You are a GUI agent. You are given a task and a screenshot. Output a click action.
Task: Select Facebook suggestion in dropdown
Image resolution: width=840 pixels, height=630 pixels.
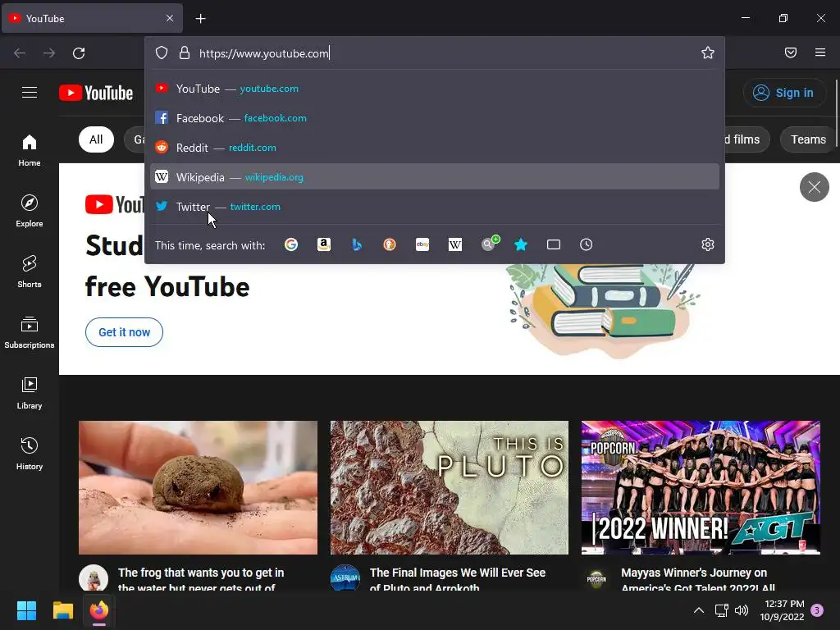pyautogui.click(x=435, y=118)
